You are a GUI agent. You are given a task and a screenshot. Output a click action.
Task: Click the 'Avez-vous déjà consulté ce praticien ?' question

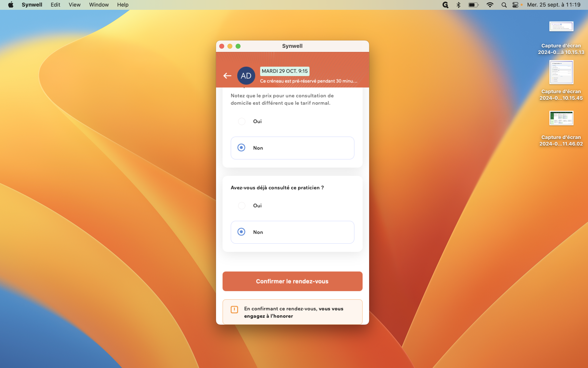(x=277, y=187)
